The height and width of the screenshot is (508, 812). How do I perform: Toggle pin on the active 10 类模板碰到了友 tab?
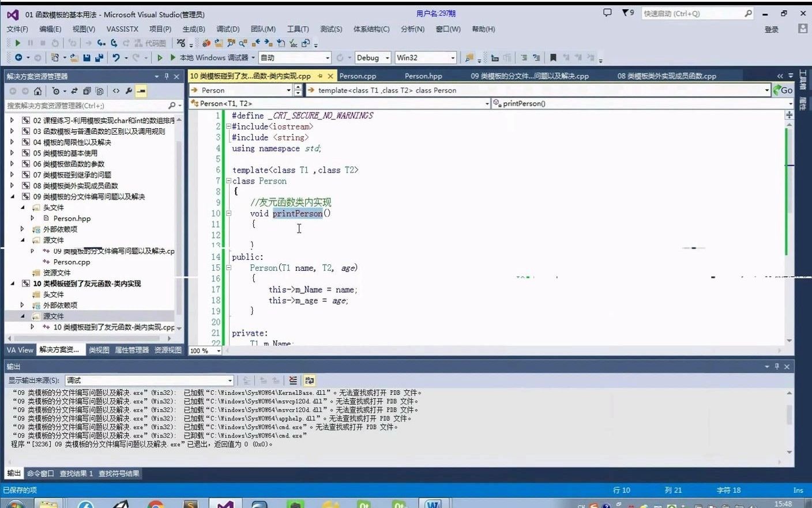point(319,76)
